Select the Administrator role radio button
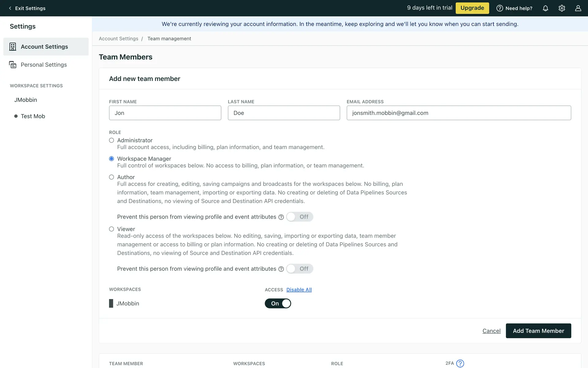Image resolution: width=588 pixels, height=368 pixels. coord(111,140)
